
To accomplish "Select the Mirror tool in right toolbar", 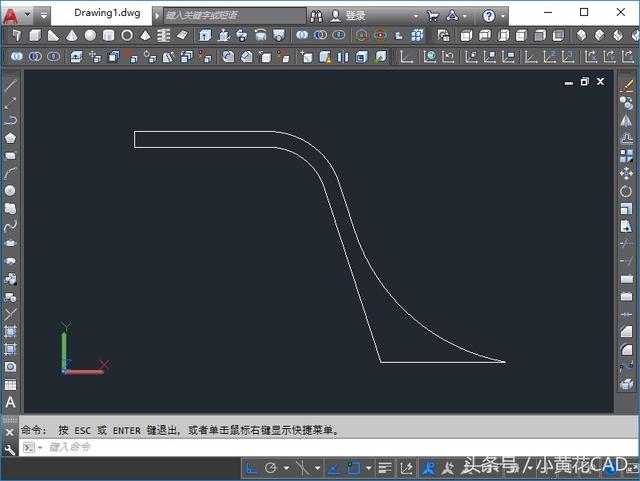I will pyautogui.click(x=627, y=120).
